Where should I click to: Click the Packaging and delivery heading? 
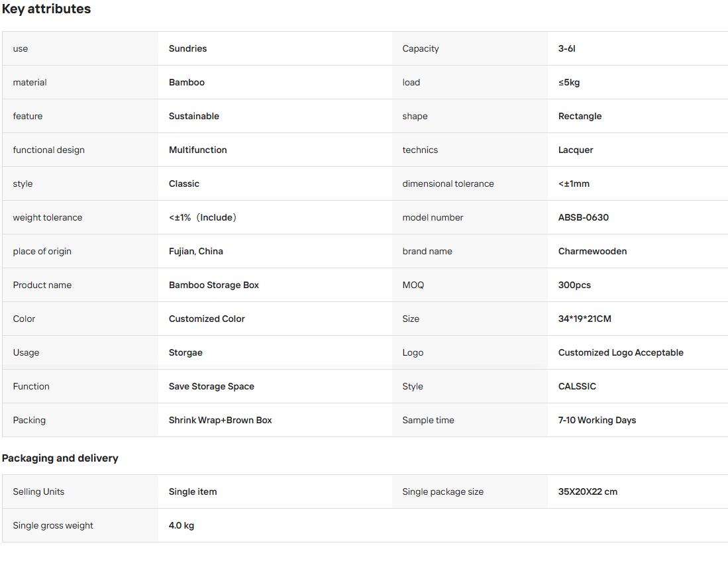60,458
